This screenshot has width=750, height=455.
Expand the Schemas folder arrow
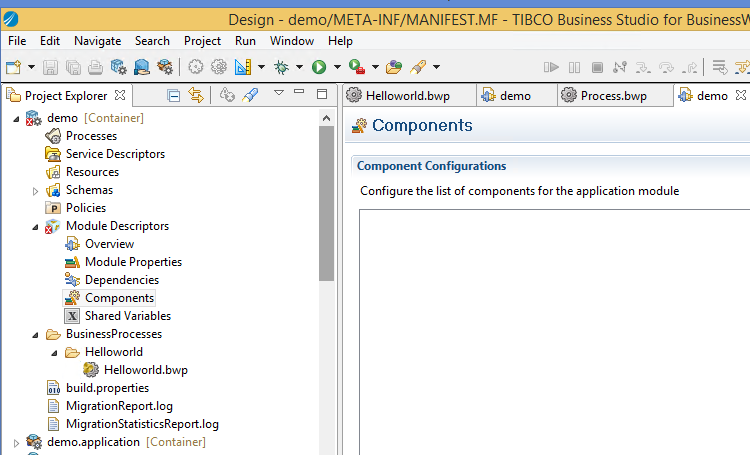click(x=35, y=191)
